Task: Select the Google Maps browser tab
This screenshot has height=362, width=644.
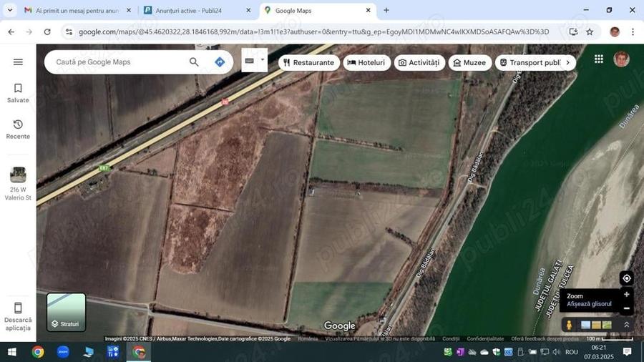Action: pos(316,11)
